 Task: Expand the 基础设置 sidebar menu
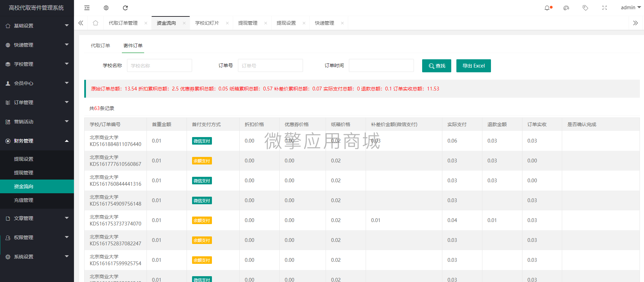pos(37,26)
